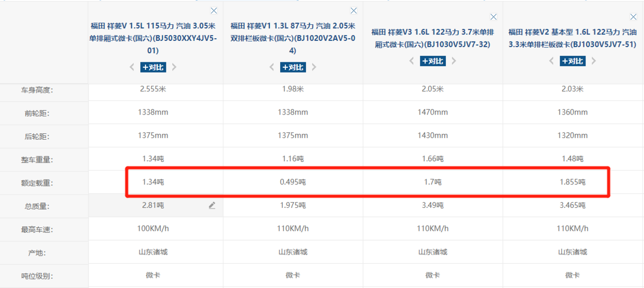Add 祥菱V 1.5L 115马力 to comparison
Viewport: 644px width, 288px height.
[153, 67]
